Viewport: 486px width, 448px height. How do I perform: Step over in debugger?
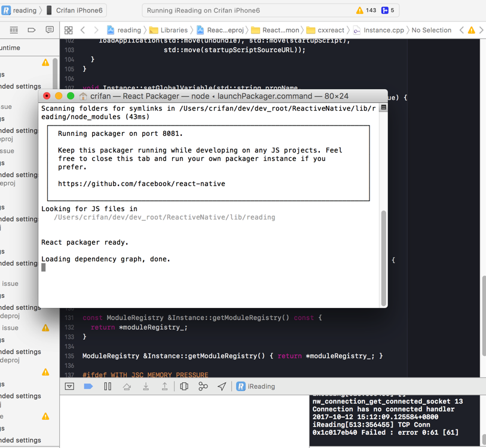point(127,386)
